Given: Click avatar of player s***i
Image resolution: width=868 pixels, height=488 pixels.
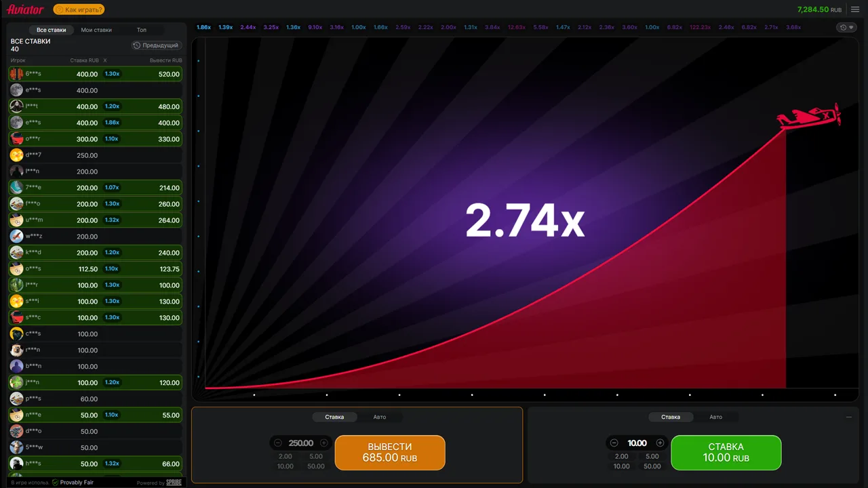Looking at the screenshot, I should [x=17, y=302].
